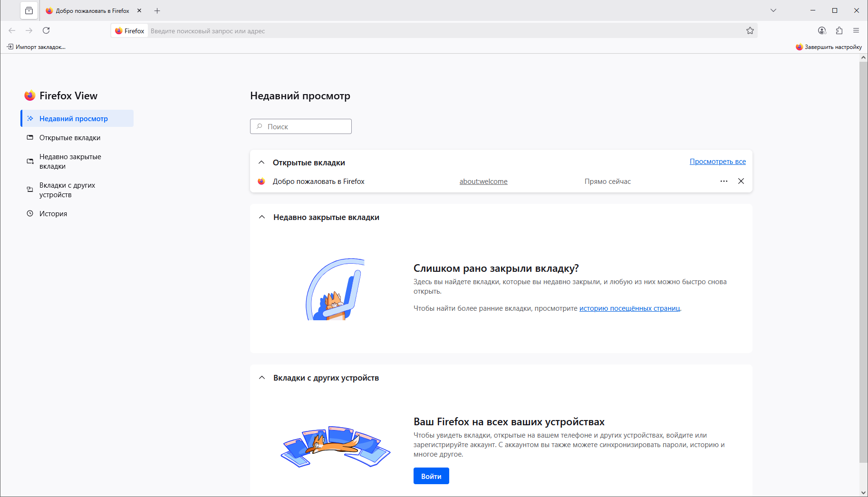Click the vertical scrollbar thumb
The image size is (868, 497).
(x=863, y=261)
